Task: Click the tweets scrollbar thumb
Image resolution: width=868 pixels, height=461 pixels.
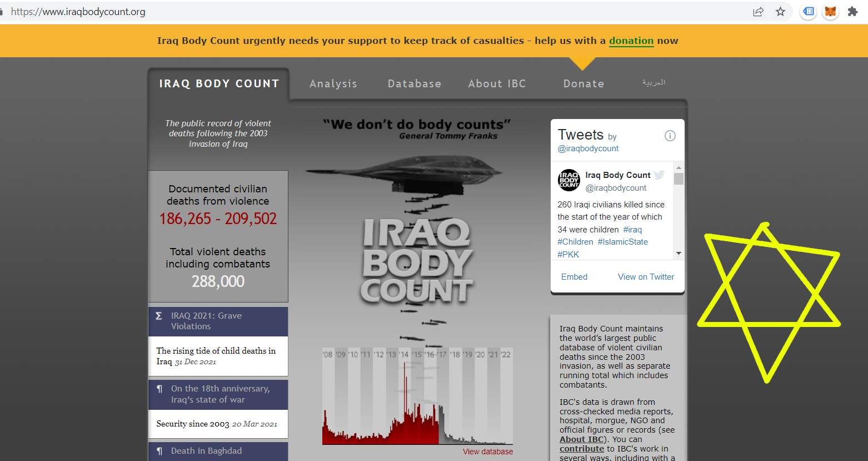Action: (x=679, y=179)
